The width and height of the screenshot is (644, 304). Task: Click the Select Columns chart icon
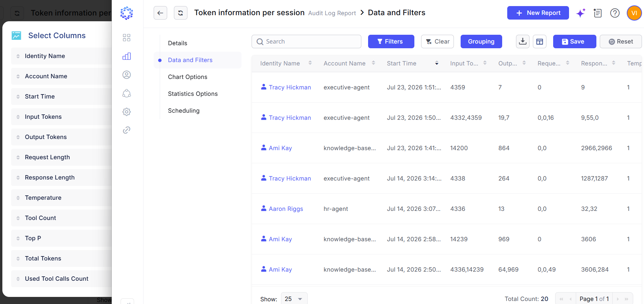(16, 35)
